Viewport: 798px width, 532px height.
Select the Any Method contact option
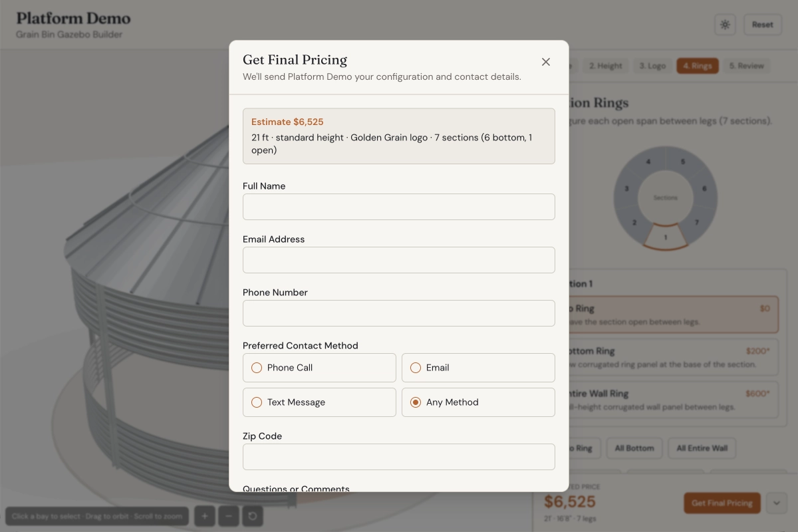(x=478, y=402)
